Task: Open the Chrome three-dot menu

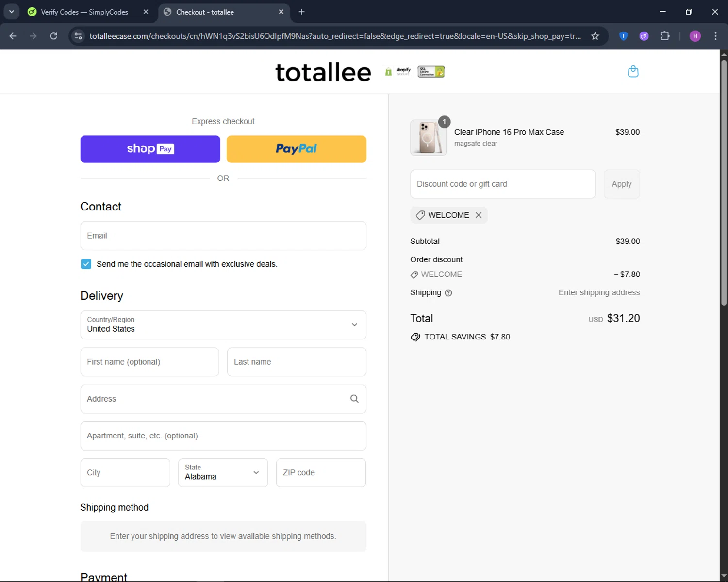Action: pyautogui.click(x=715, y=36)
